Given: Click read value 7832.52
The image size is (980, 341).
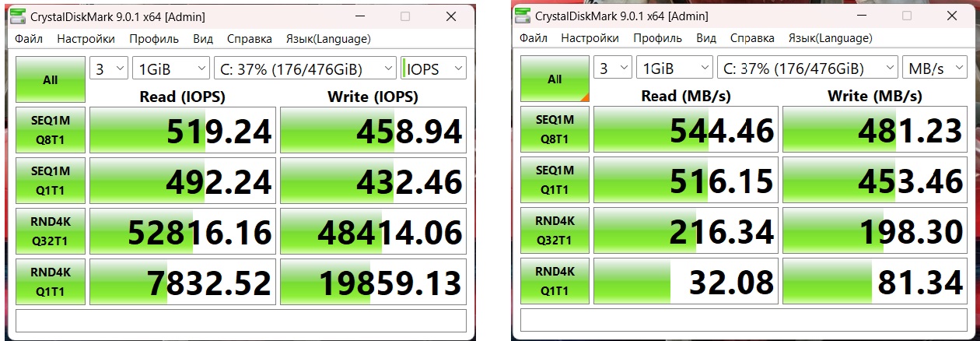Looking at the screenshot, I should tap(182, 281).
